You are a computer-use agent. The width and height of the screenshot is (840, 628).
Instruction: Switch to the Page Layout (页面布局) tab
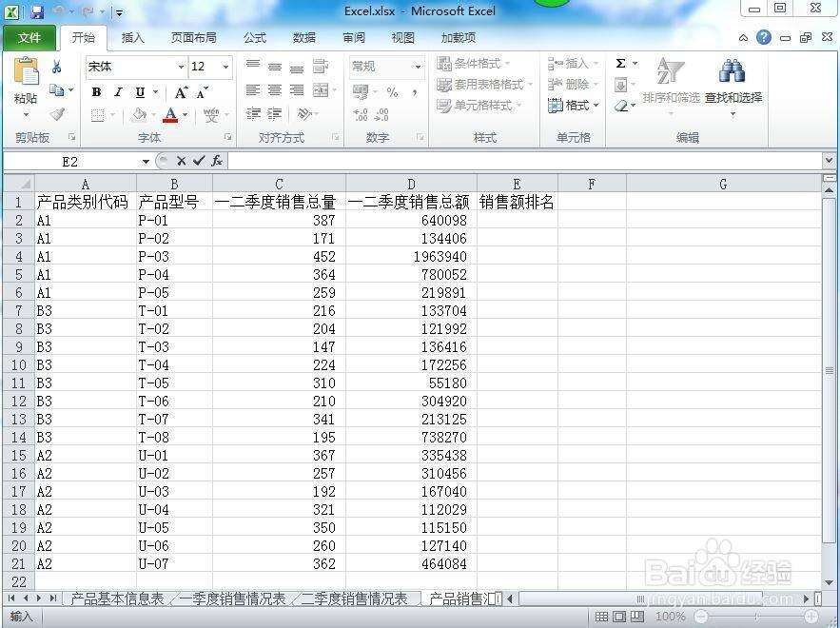click(x=194, y=37)
